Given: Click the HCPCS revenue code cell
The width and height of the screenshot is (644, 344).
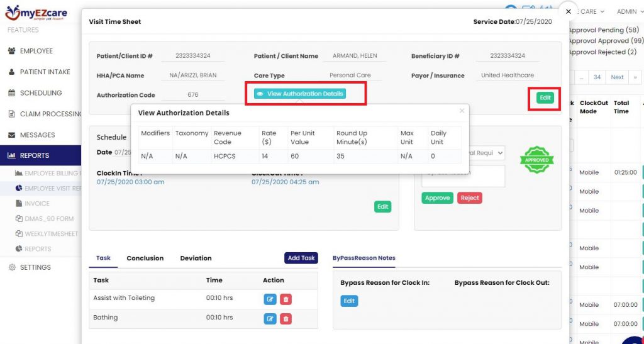Looking at the screenshot, I should coord(225,157).
